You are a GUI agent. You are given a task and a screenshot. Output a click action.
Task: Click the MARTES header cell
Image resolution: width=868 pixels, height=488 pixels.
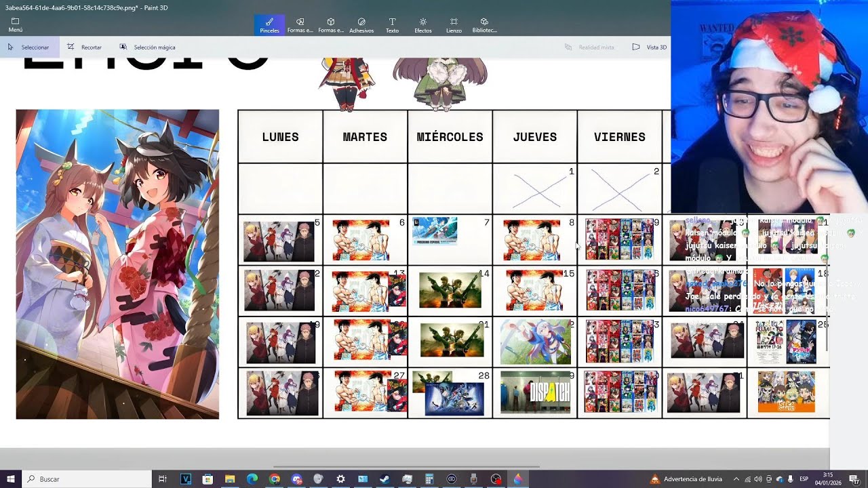tap(365, 137)
